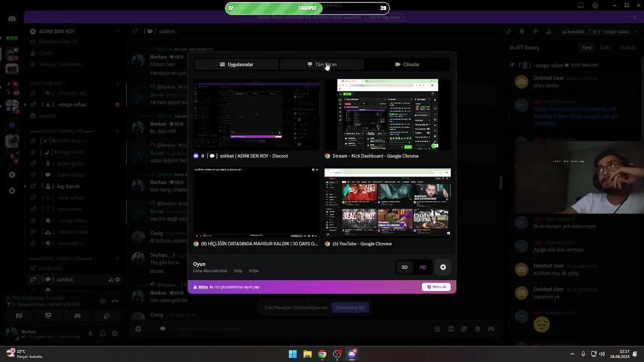Open the Discord help icon in title bar

coord(596,6)
